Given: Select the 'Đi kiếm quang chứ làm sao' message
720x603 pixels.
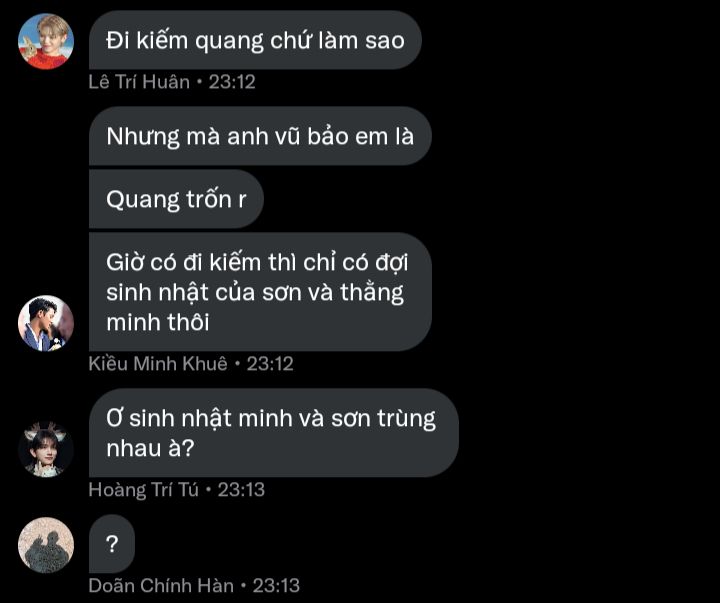Looking at the screenshot, I should (x=255, y=40).
